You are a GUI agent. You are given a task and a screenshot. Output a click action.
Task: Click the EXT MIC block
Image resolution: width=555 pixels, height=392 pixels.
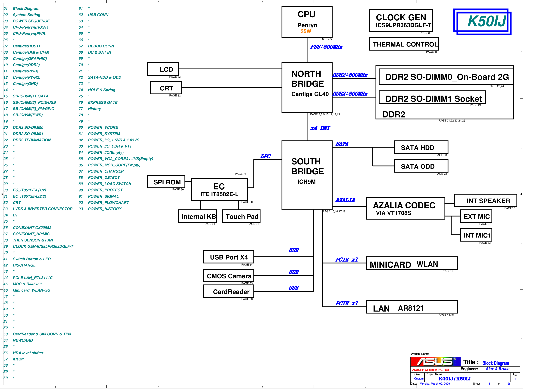pyautogui.click(x=476, y=216)
